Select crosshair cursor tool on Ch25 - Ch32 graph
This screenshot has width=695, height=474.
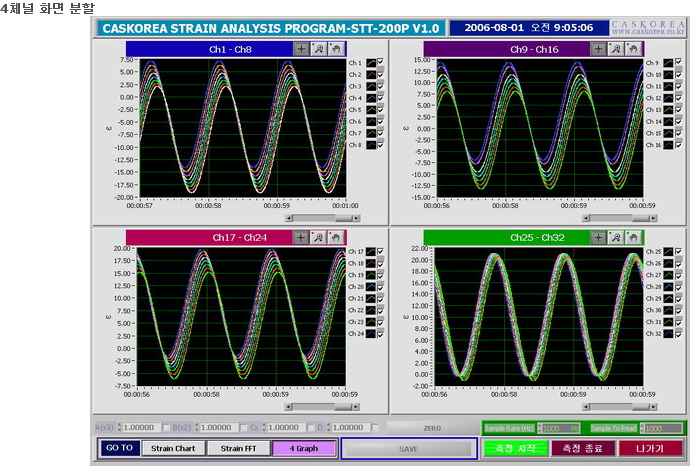[x=598, y=238]
